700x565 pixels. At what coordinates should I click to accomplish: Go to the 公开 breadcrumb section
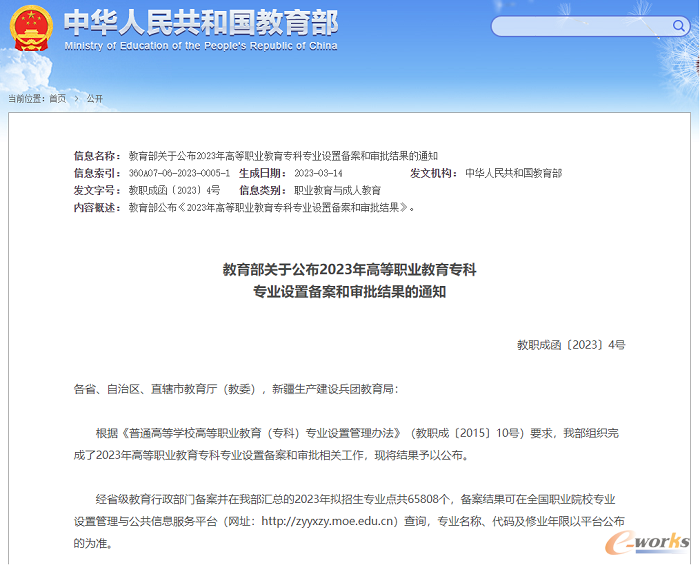point(94,98)
